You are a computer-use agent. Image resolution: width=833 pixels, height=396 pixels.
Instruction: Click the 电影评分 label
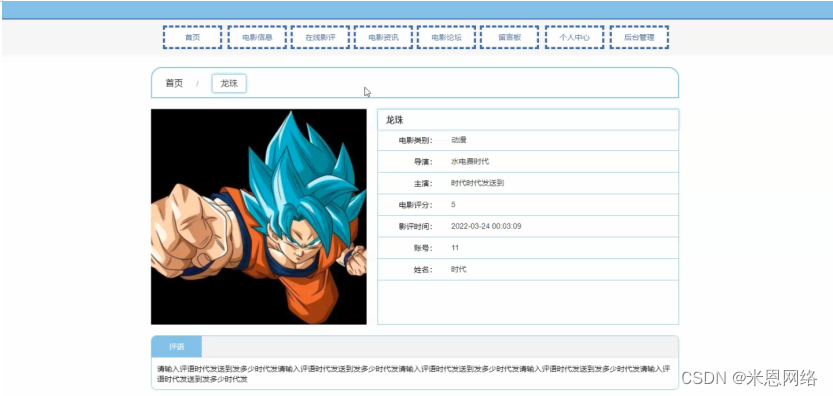(416, 205)
